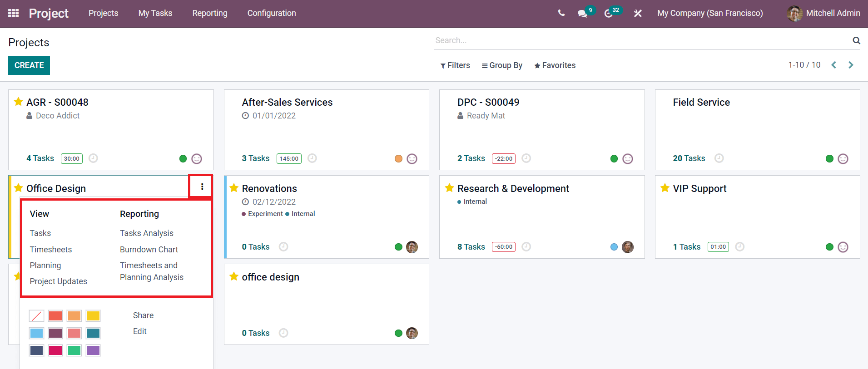Open conversations chat bubble icon
Image resolution: width=868 pixels, height=369 pixels.
click(582, 14)
